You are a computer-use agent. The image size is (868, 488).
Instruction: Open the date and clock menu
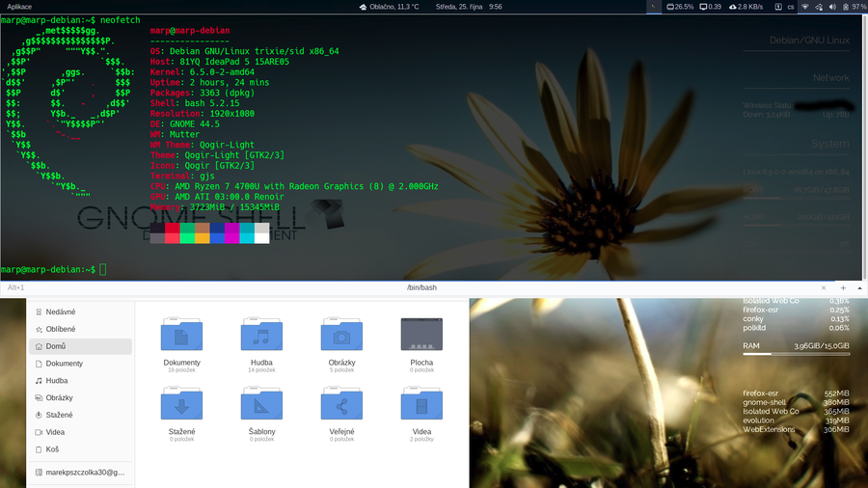(469, 7)
